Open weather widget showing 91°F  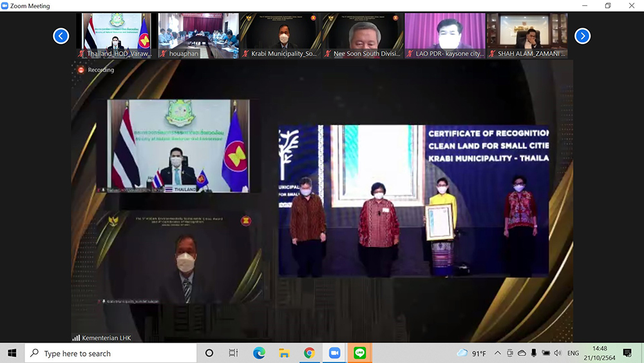(x=471, y=353)
